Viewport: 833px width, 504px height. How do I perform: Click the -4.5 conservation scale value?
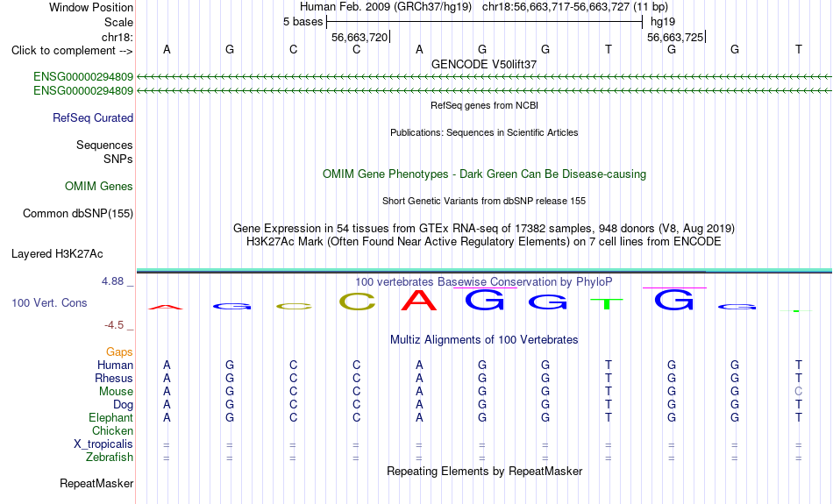point(114,325)
